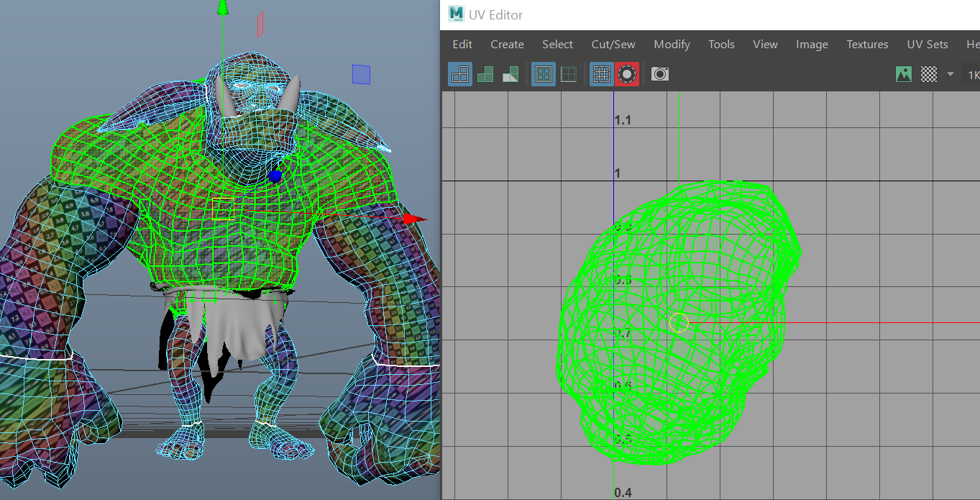
Task: Open the 1K texture resolution dropdown
Action: [x=973, y=75]
